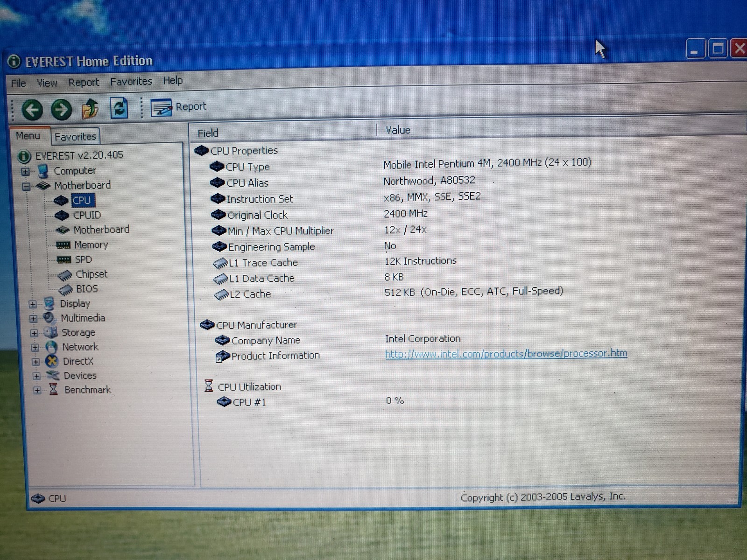Click the Chipset icon
Screen dimensions: 747x560
click(65, 275)
